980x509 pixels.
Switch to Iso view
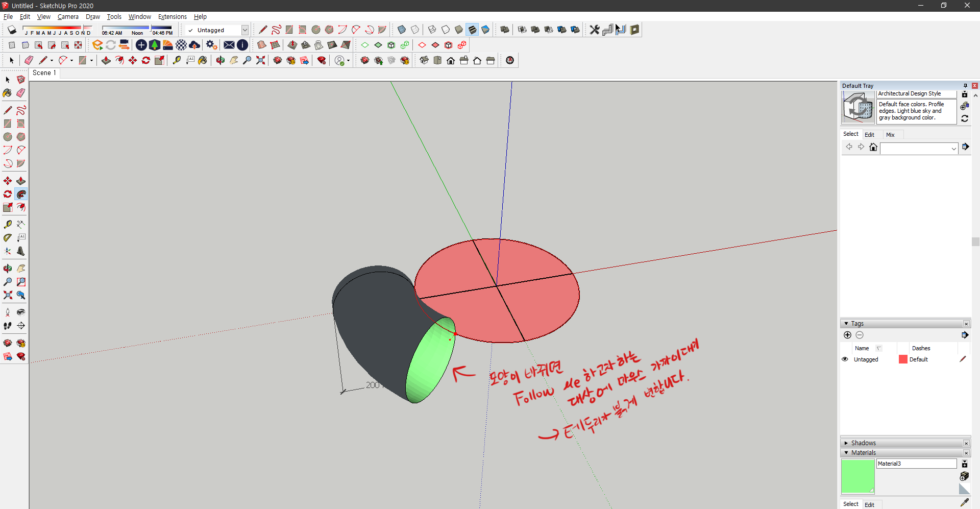424,60
